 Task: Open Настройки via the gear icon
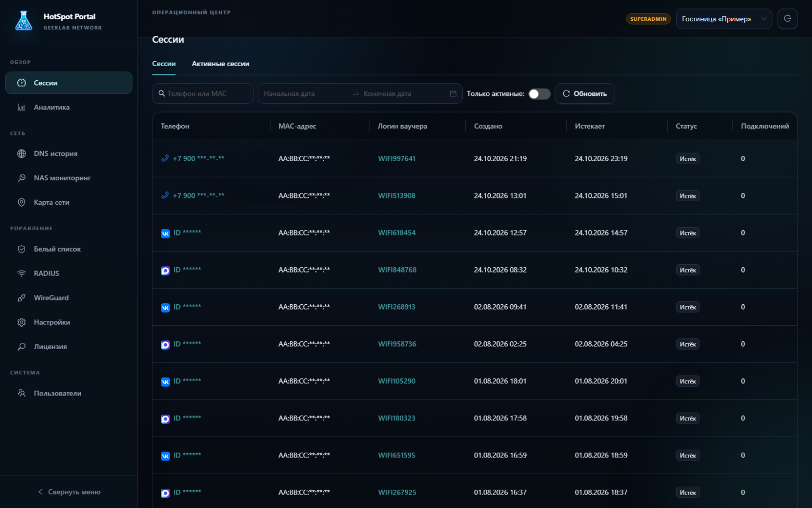tap(21, 322)
